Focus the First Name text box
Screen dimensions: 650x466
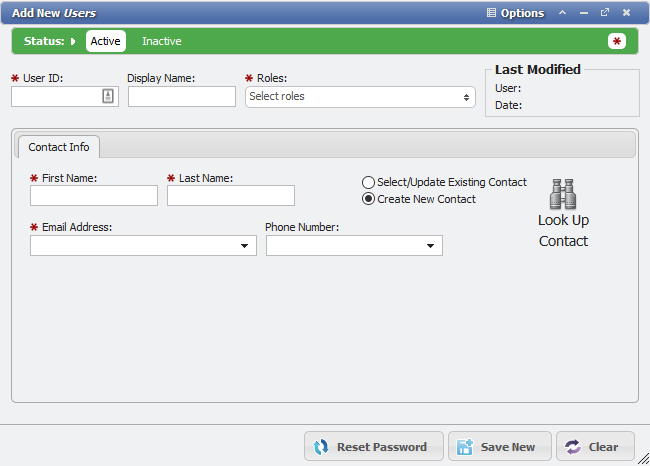(x=94, y=196)
